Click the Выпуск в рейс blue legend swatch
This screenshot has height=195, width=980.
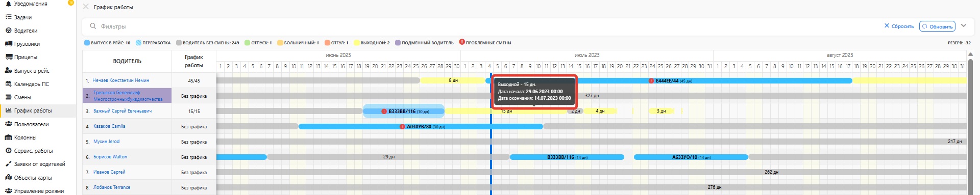coord(87,43)
